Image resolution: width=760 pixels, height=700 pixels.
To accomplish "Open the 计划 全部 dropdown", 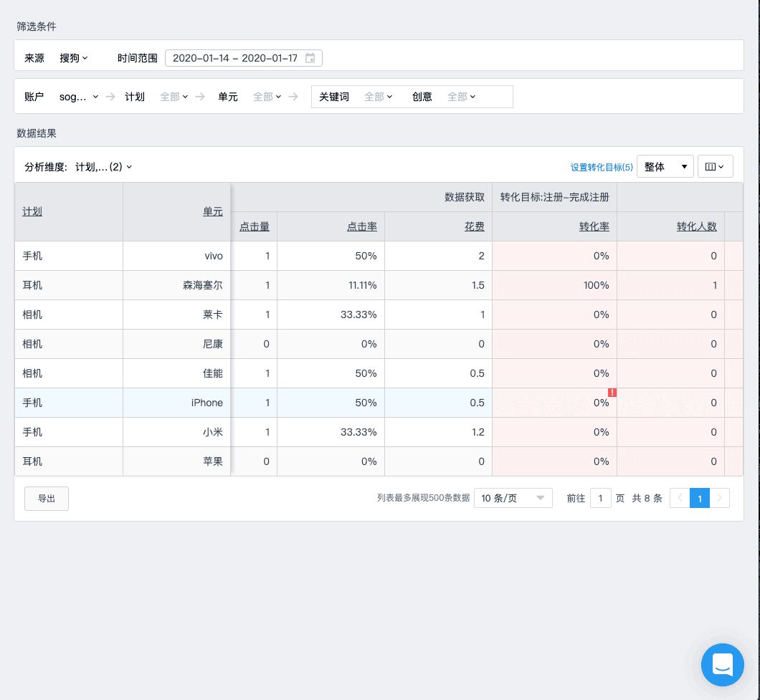I will 174,97.
